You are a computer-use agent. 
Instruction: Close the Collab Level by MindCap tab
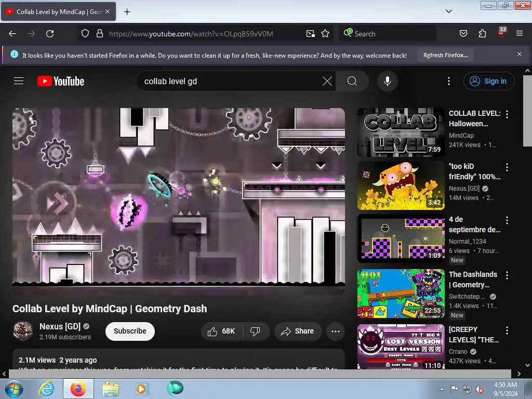[x=108, y=11]
